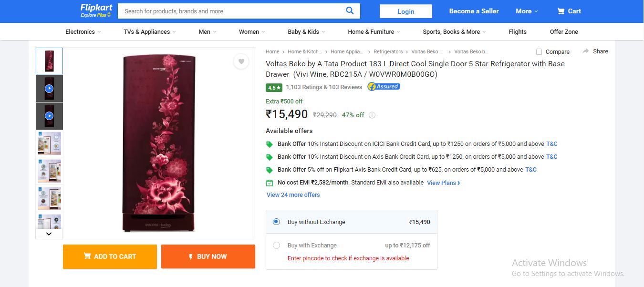The width and height of the screenshot is (644, 287).
Task: Focus the product search input field
Action: pyautogui.click(x=231, y=11)
